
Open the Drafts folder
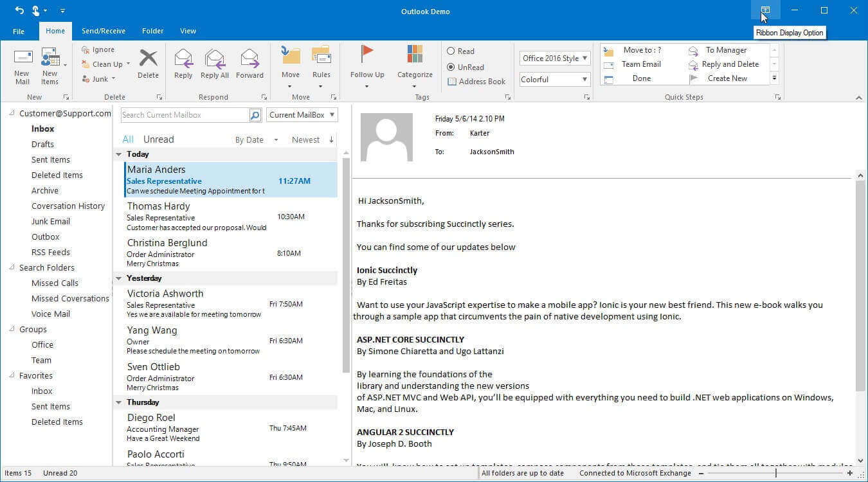(42, 144)
